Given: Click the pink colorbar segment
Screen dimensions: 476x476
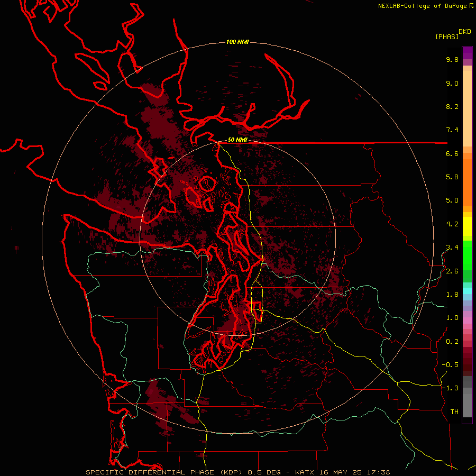Looking at the screenshot, I should tap(467, 321).
